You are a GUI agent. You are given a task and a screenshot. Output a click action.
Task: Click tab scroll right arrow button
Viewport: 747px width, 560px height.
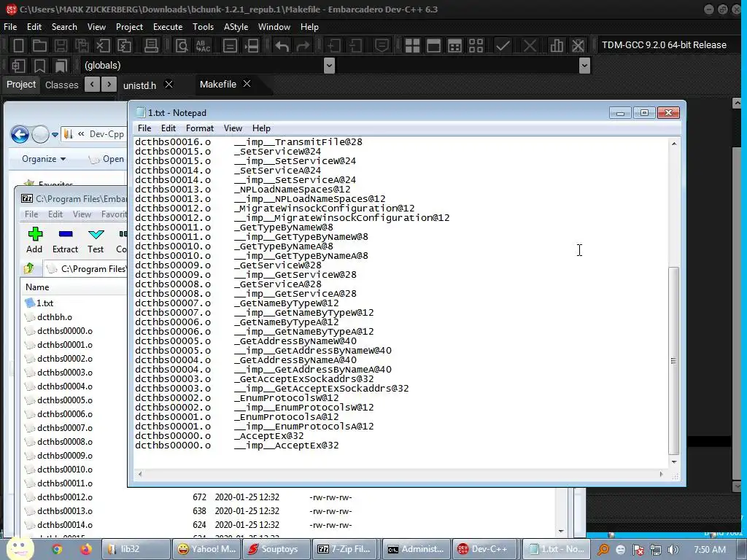click(x=109, y=85)
